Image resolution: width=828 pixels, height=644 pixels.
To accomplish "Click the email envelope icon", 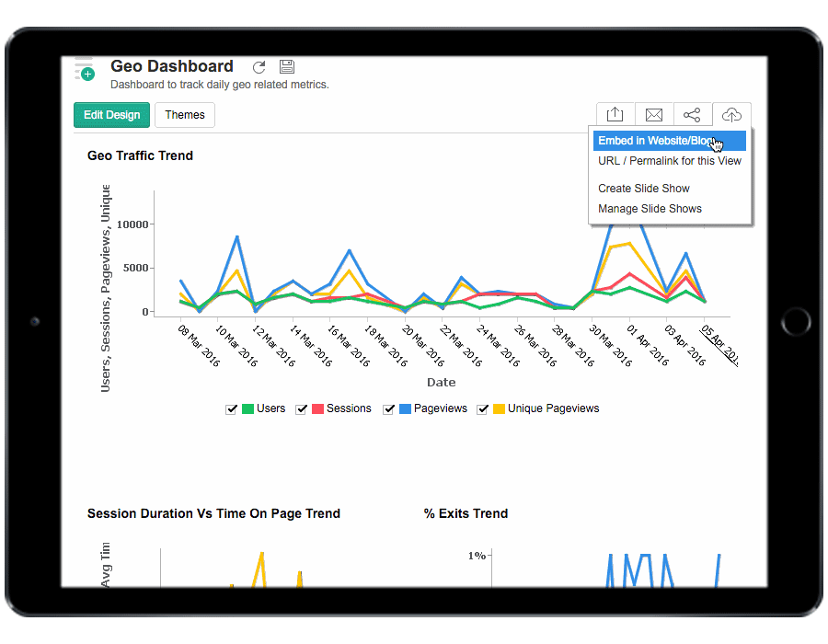I will pyautogui.click(x=654, y=115).
